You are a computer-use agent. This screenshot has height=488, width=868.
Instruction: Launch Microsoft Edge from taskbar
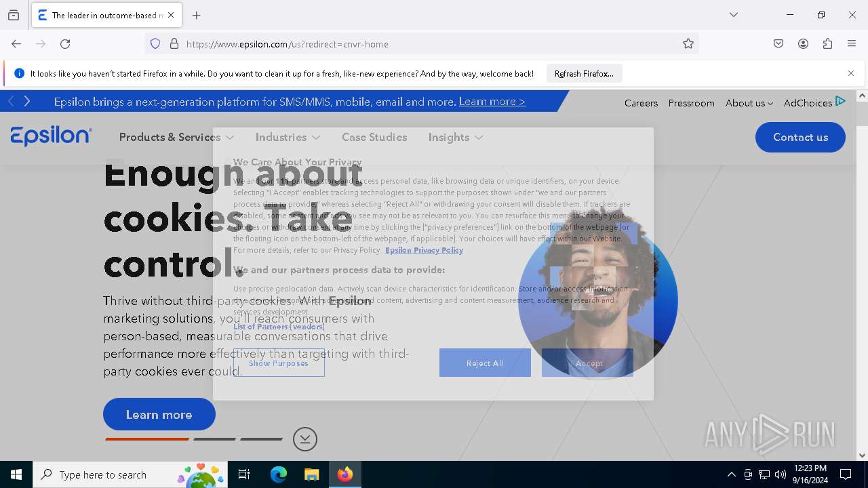[x=279, y=474]
